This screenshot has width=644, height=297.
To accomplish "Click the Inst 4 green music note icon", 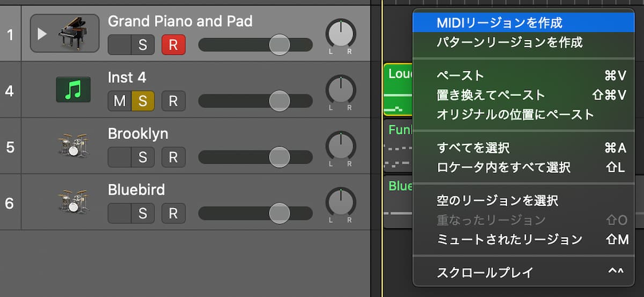I will point(73,90).
